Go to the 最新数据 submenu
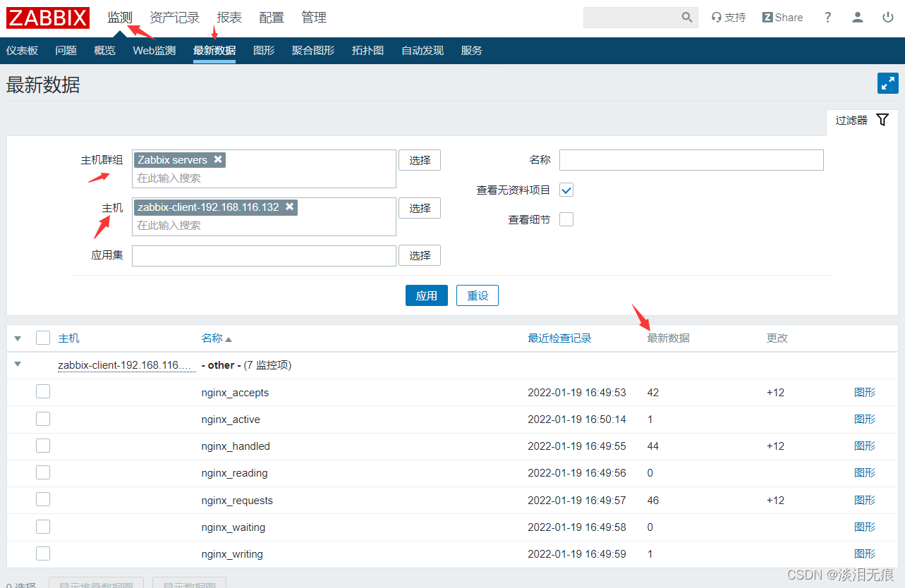The height and width of the screenshot is (588, 905). point(214,51)
